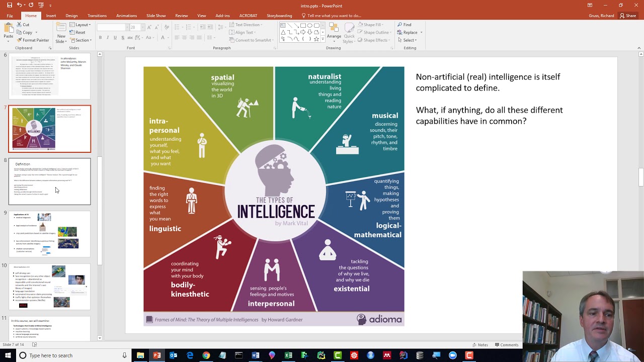Justify the paragraph text
Screen dimensions: 644x362
pyautogui.click(x=199, y=38)
